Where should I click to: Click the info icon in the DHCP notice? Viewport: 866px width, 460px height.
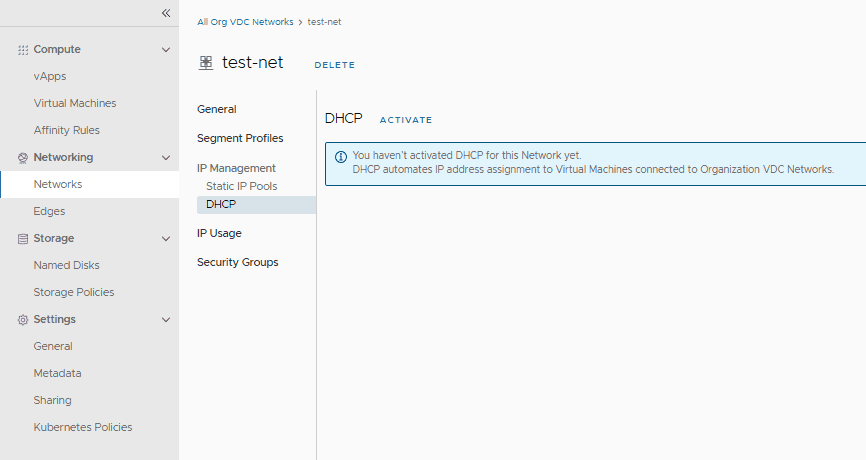pos(341,157)
